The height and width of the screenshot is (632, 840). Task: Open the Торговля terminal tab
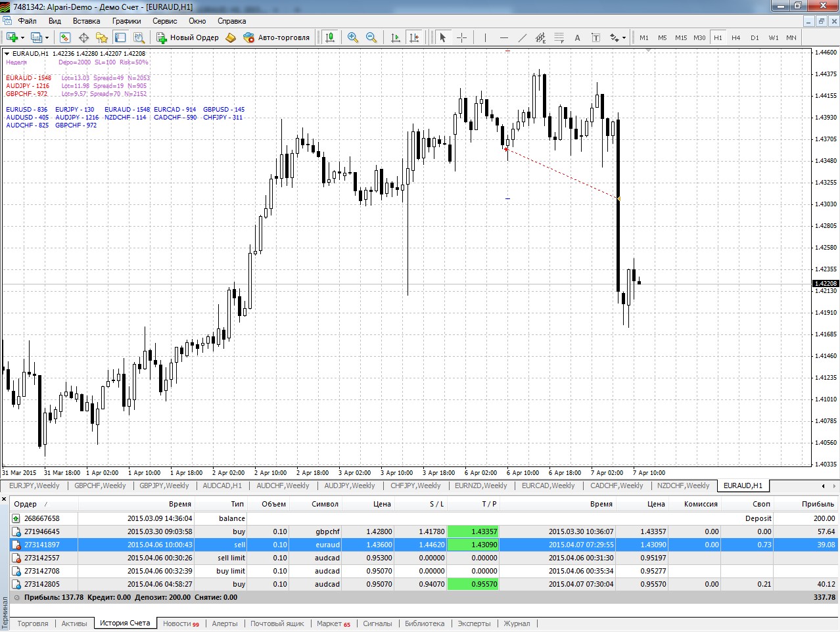point(33,623)
